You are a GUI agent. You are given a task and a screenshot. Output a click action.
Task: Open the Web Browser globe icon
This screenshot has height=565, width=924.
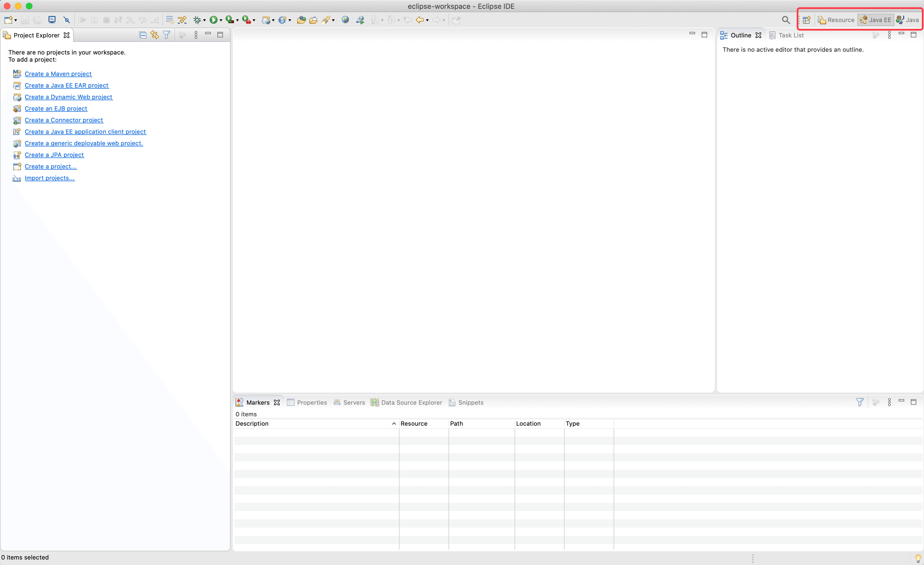(345, 20)
